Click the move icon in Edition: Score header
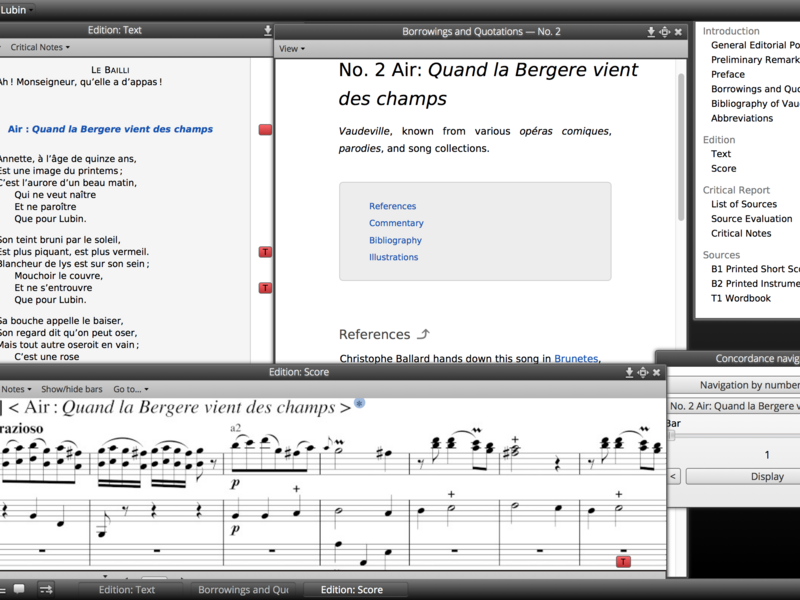 (643, 372)
